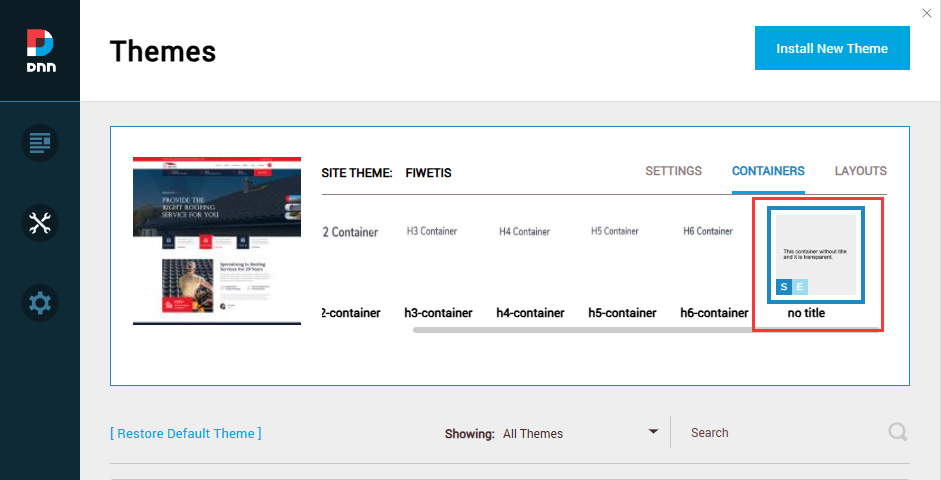Image resolution: width=941 pixels, height=480 pixels.
Task: Click the h3-container label
Action: 438,313
